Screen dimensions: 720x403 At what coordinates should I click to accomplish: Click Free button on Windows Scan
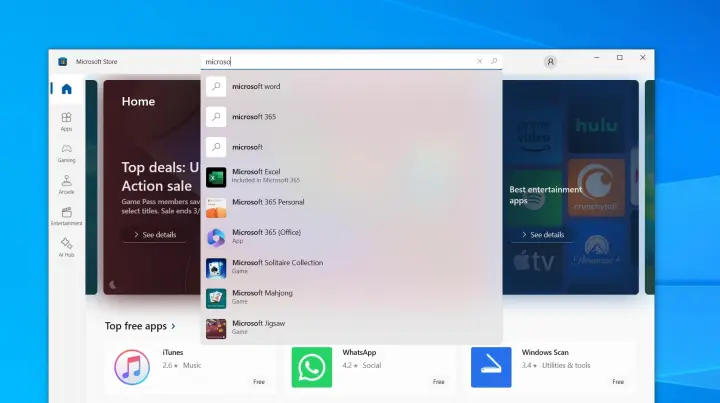(x=618, y=382)
